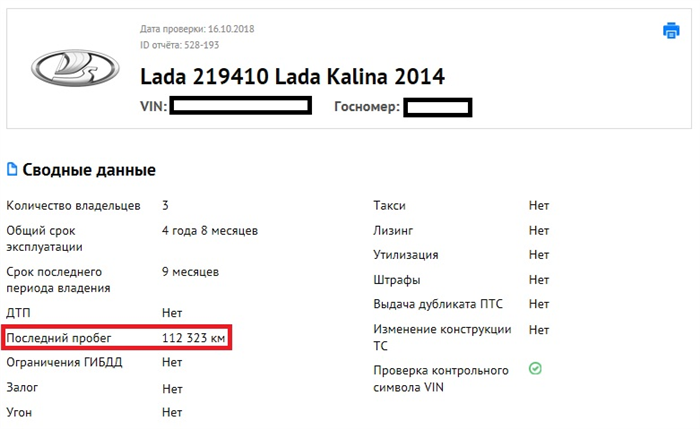Click the Lada brand logo
The image size is (700, 429).
75,68
